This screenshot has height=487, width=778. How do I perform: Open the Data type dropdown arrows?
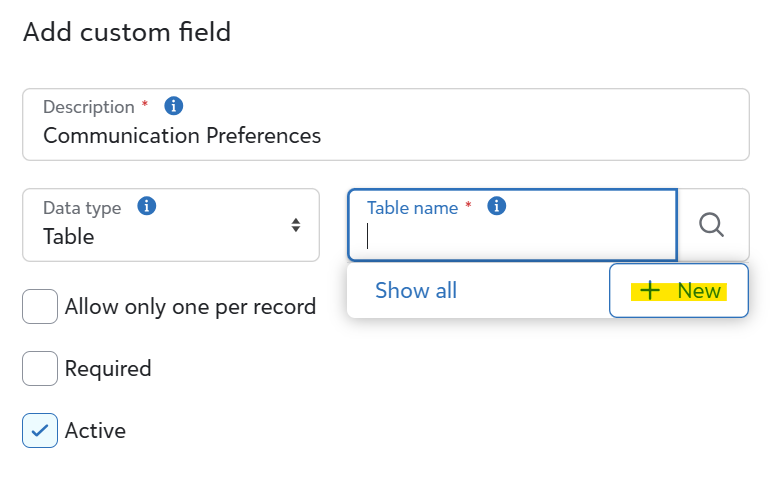(x=296, y=225)
